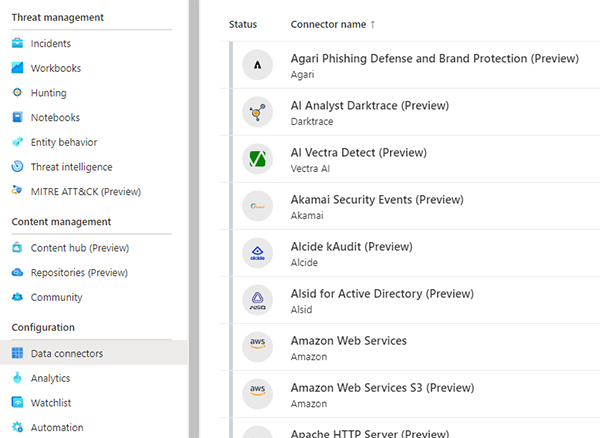Open Entity behavior page

64,142
